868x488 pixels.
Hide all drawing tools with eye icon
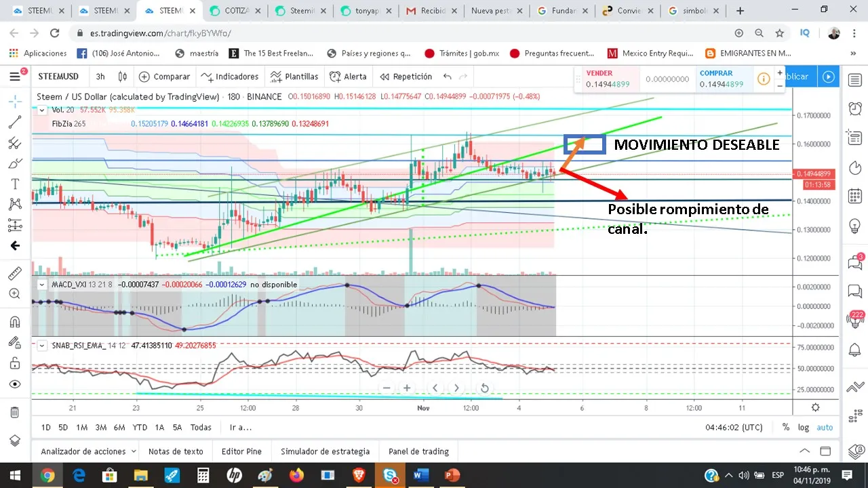point(15,384)
